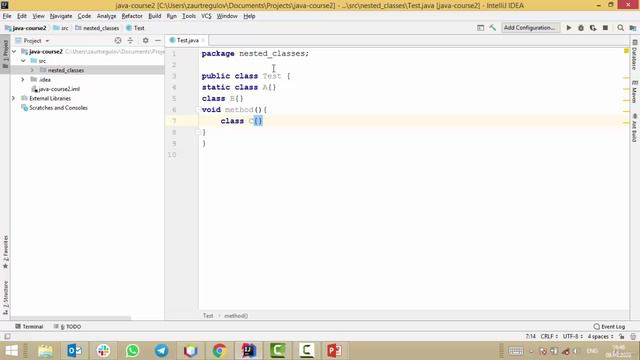
Task: Open the Analyze menu
Action: tap(106, 16)
